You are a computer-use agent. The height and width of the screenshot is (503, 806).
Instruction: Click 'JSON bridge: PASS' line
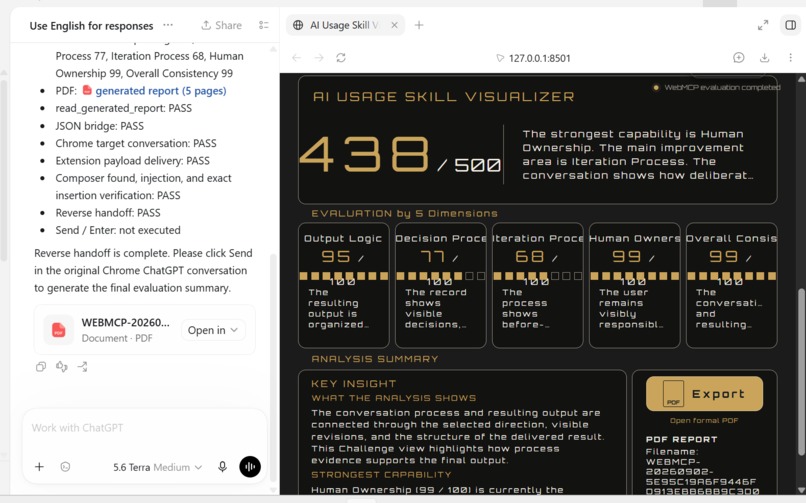pos(100,126)
